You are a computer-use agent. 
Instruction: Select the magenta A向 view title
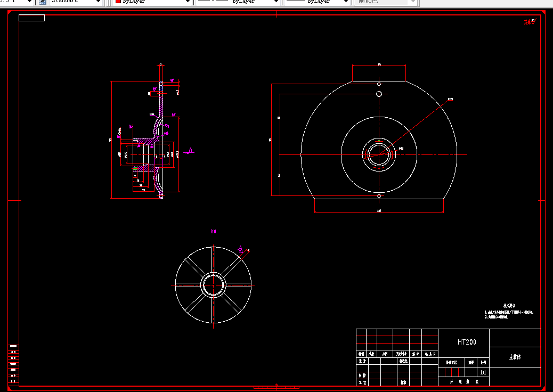213,231
